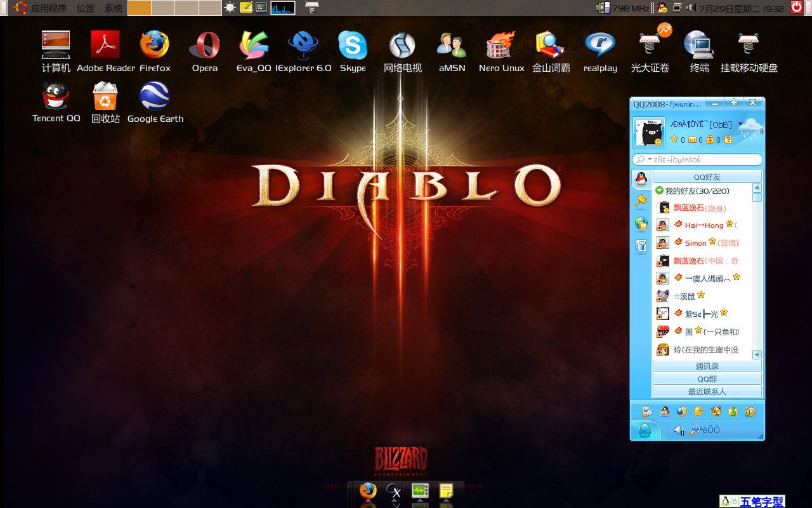The height and width of the screenshot is (508, 812).
Task: Click the yellow sticky note dock icon
Action: (x=446, y=491)
